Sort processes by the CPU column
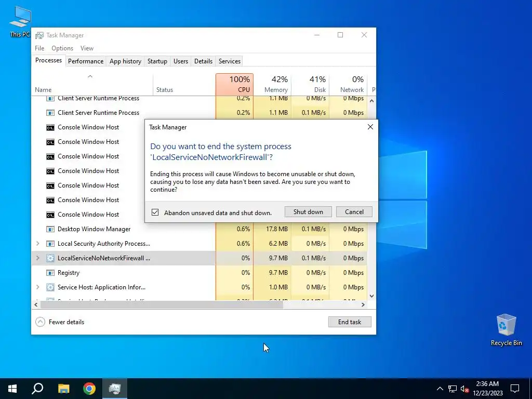Image resolution: width=532 pixels, height=399 pixels. [x=234, y=85]
